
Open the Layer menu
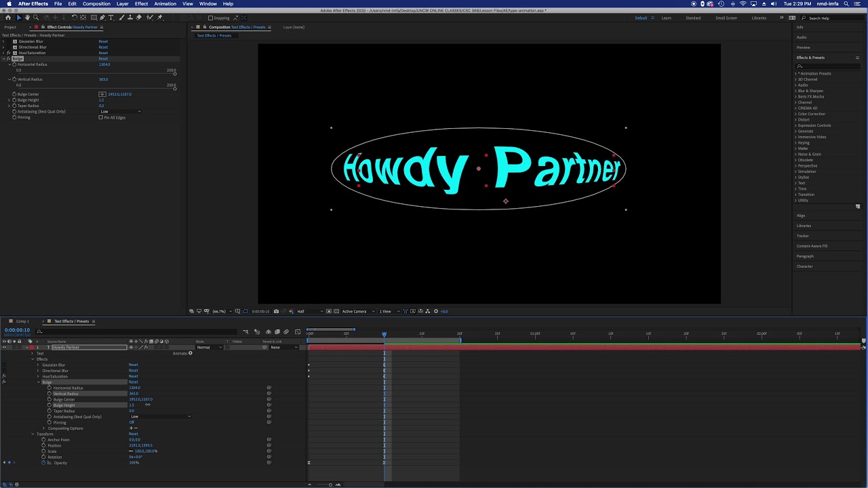click(122, 3)
